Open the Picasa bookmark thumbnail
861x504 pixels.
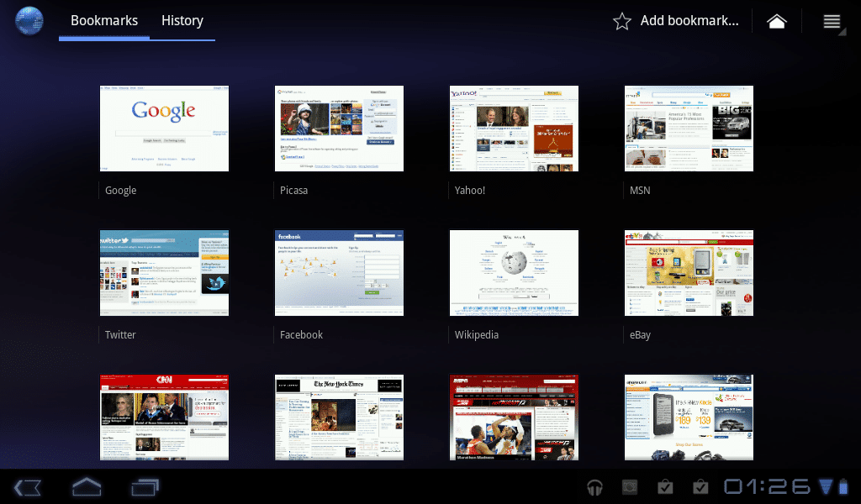coord(339,129)
